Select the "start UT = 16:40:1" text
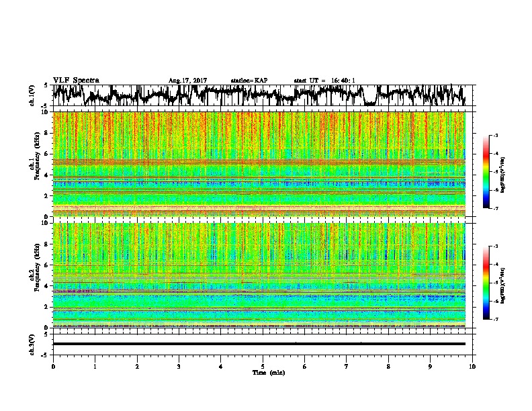 point(324,81)
